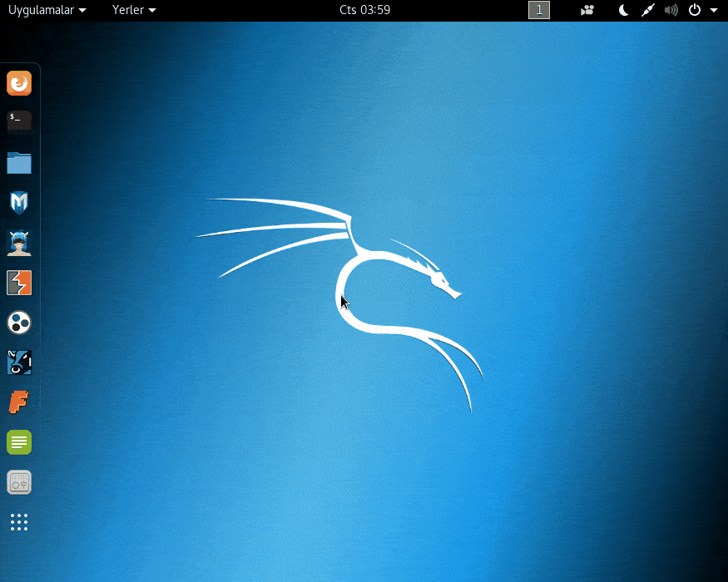
Task: Open the clock calendar Cts 03:59
Action: point(365,10)
